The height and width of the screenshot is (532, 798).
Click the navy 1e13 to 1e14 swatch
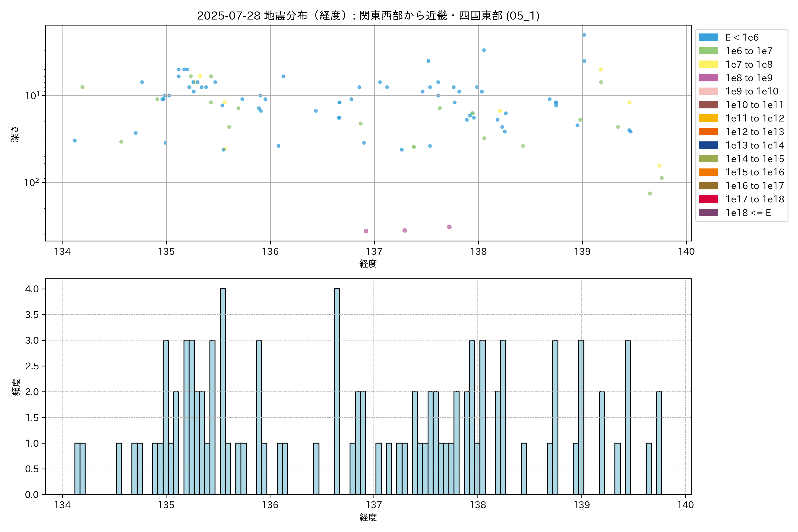pos(708,145)
